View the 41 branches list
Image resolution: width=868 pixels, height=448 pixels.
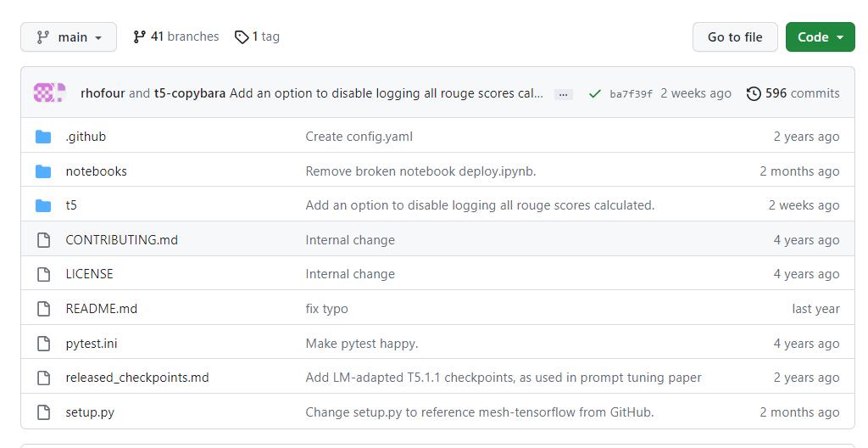click(x=176, y=36)
